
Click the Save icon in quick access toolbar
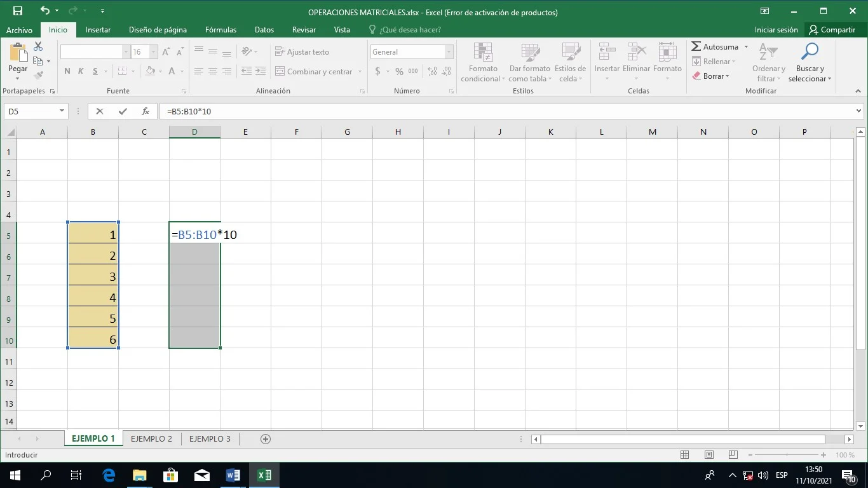17,11
